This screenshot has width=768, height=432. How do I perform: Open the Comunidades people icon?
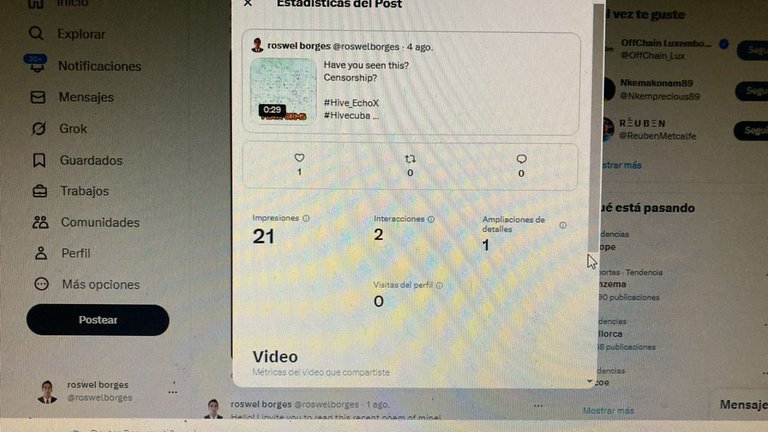[x=40, y=222]
